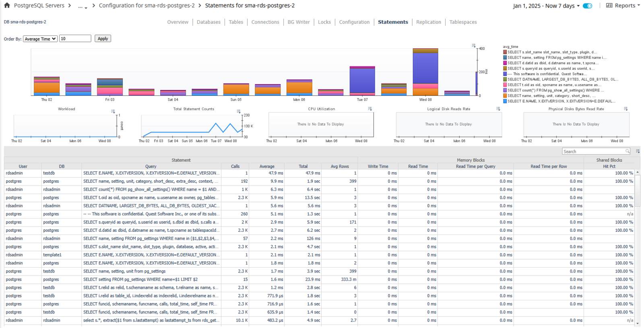Viewport: 644px width, 328px height.
Task: Sort by the Hit Pct column header
Action: pyautogui.click(x=609, y=166)
